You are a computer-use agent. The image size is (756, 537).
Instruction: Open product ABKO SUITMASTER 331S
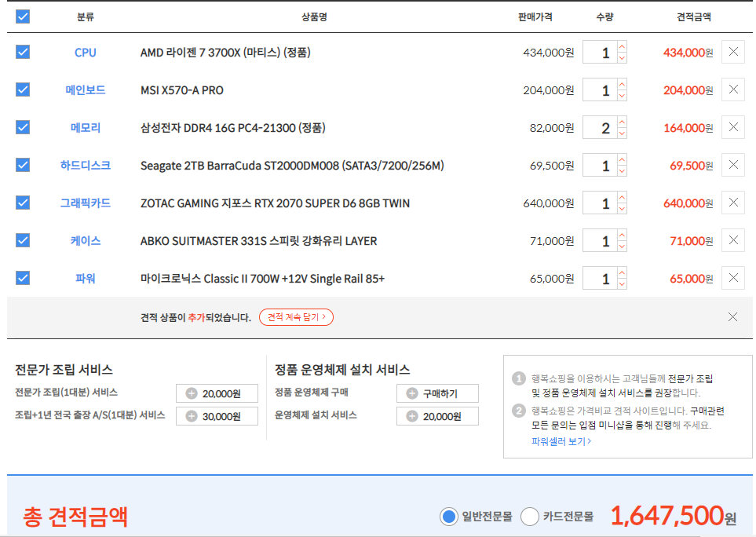[x=258, y=240]
